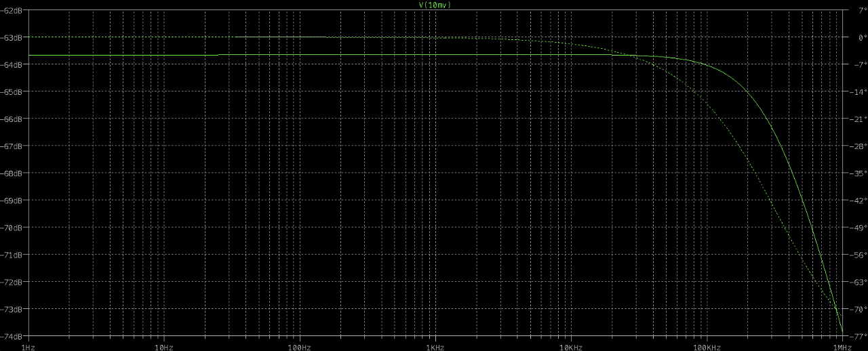The height and width of the screenshot is (351, 868).
Task: Click the V(10mv) trace label
Action: tap(435, 5)
